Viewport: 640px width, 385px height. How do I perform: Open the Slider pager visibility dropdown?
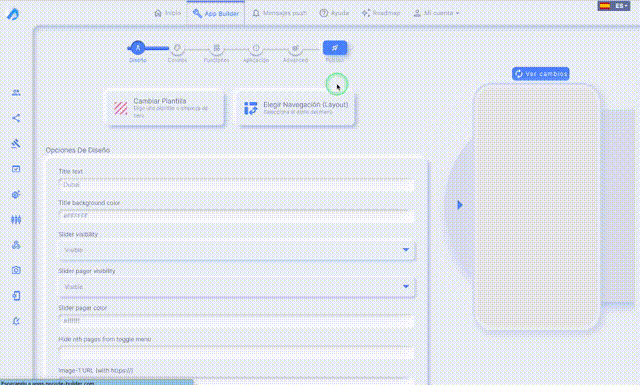click(x=237, y=287)
